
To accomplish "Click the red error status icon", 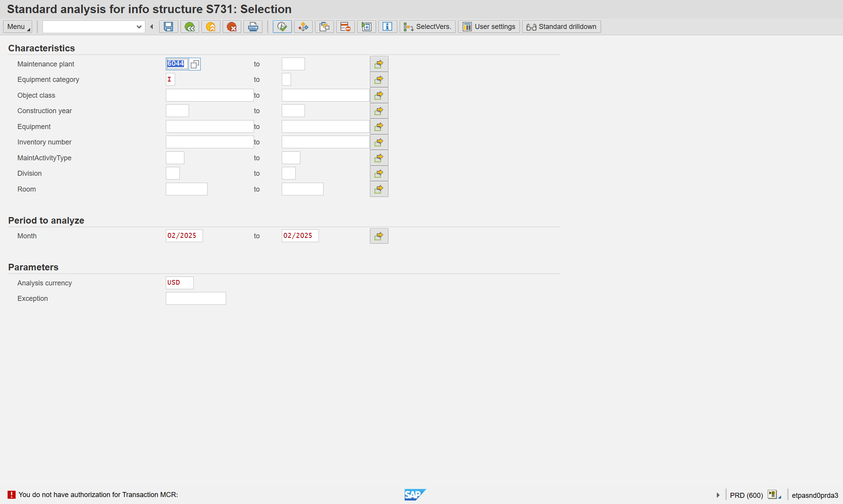I will point(12,495).
